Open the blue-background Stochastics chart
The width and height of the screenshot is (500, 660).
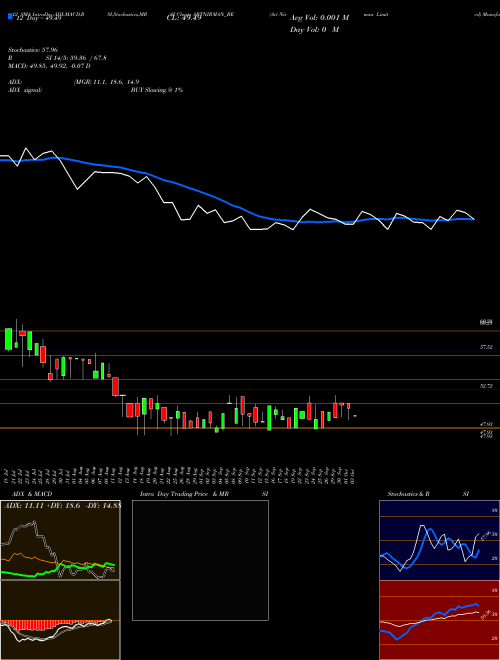439,540
